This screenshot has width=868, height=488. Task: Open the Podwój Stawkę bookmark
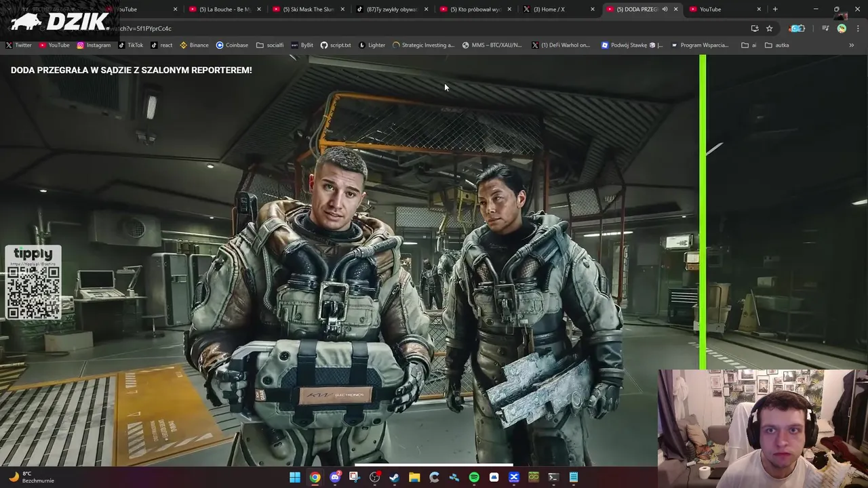[632, 45]
